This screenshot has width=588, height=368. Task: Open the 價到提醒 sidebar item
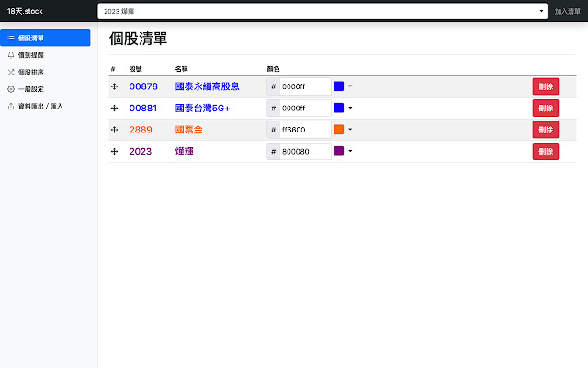pyautogui.click(x=45, y=55)
